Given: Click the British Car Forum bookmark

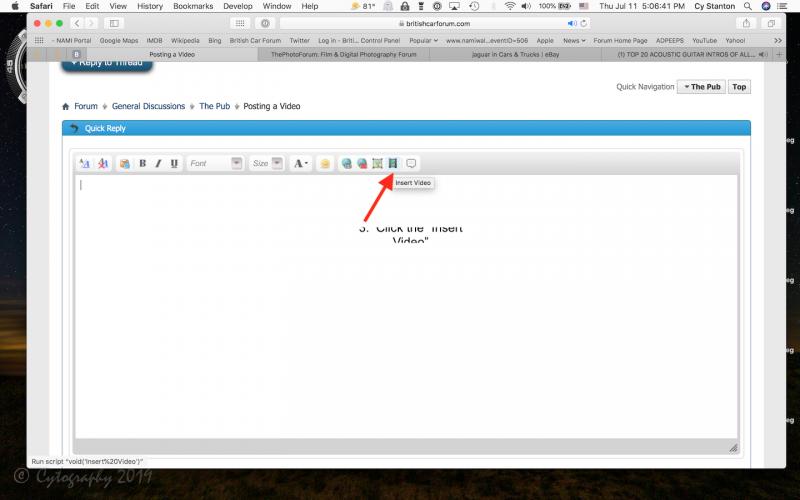Looking at the screenshot, I should (x=255, y=40).
